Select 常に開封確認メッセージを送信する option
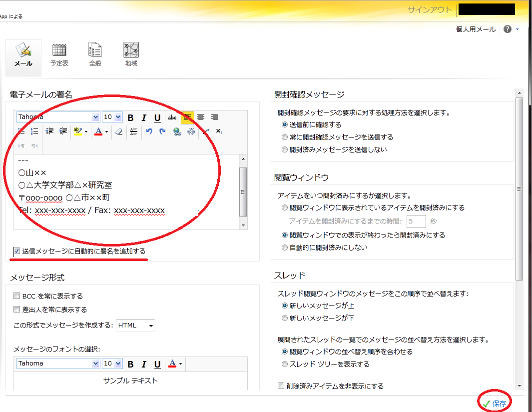The image size is (532, 412). click(285, 137)
